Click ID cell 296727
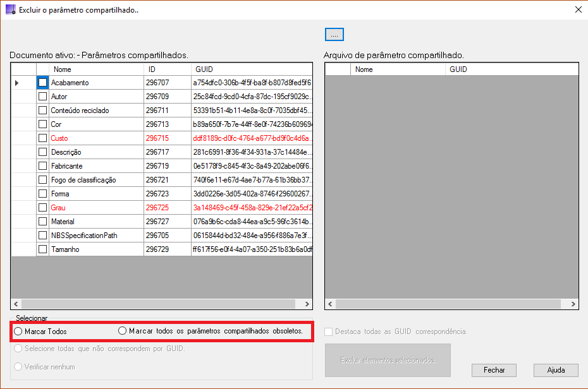 point(168,221)
